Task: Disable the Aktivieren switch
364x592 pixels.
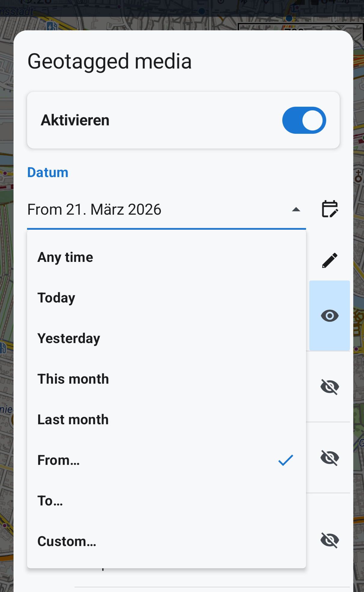Action: (x=304, y=120)
